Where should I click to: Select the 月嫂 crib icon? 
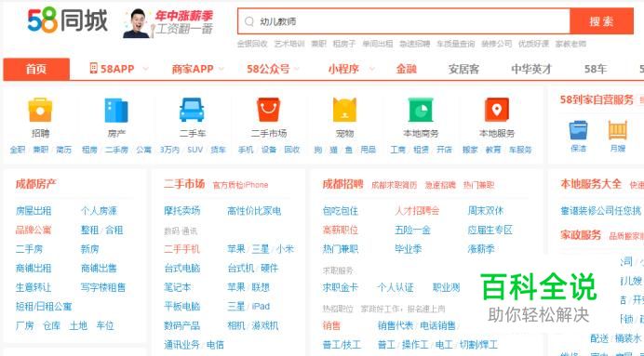[618, 130]
